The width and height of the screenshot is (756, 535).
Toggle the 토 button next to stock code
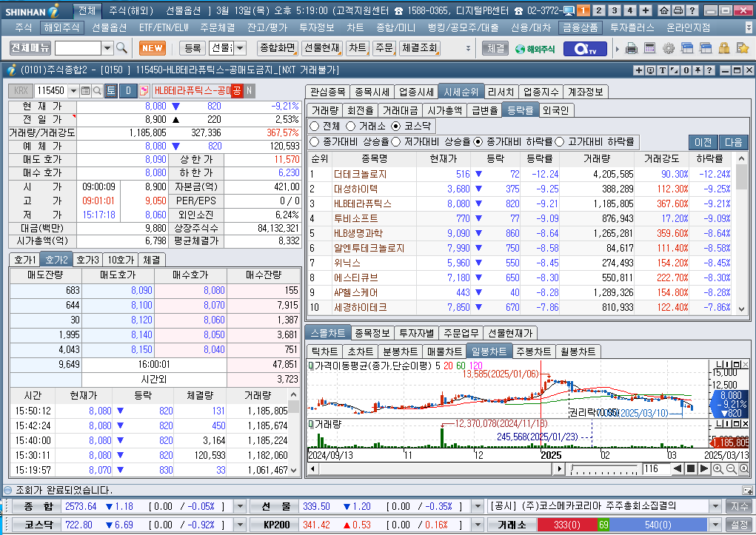111,90
